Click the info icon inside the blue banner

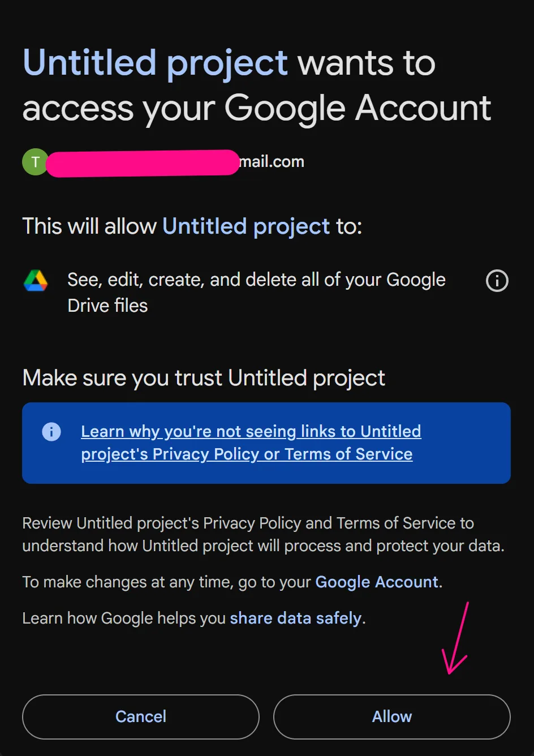tap(51, 431)
